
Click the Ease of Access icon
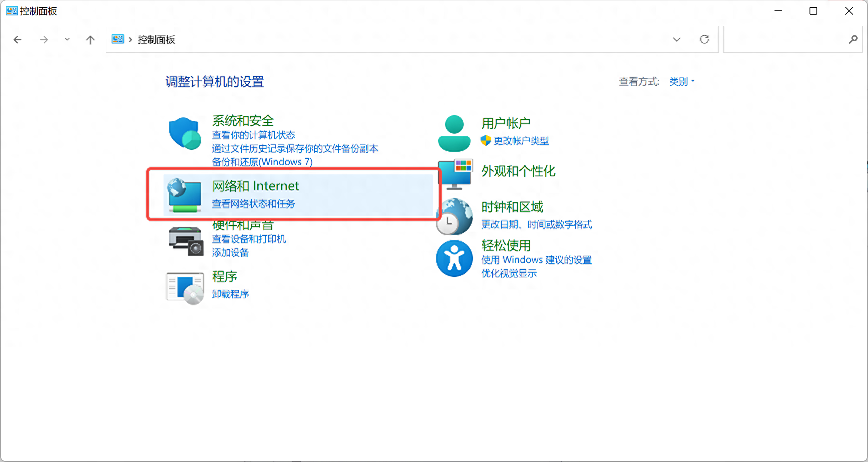pos(454,258)
